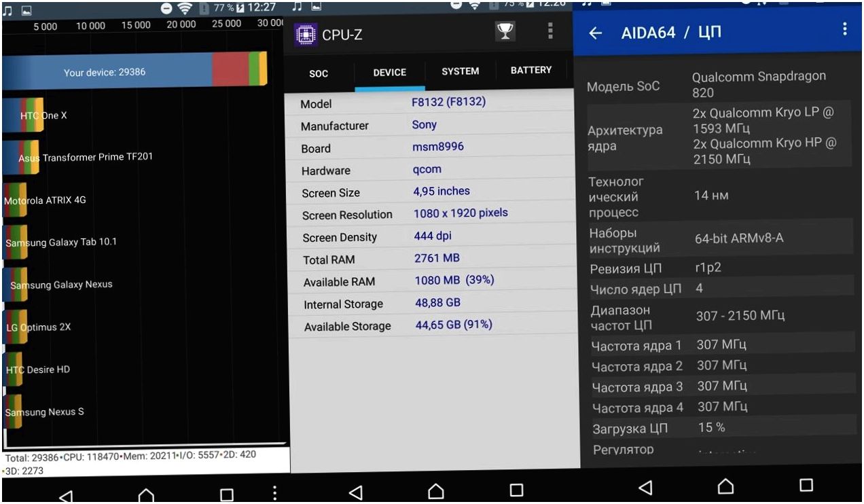Tap the Screen Size value 4,95 inches
Screen dimensions: 864x504
coord(442,191)
